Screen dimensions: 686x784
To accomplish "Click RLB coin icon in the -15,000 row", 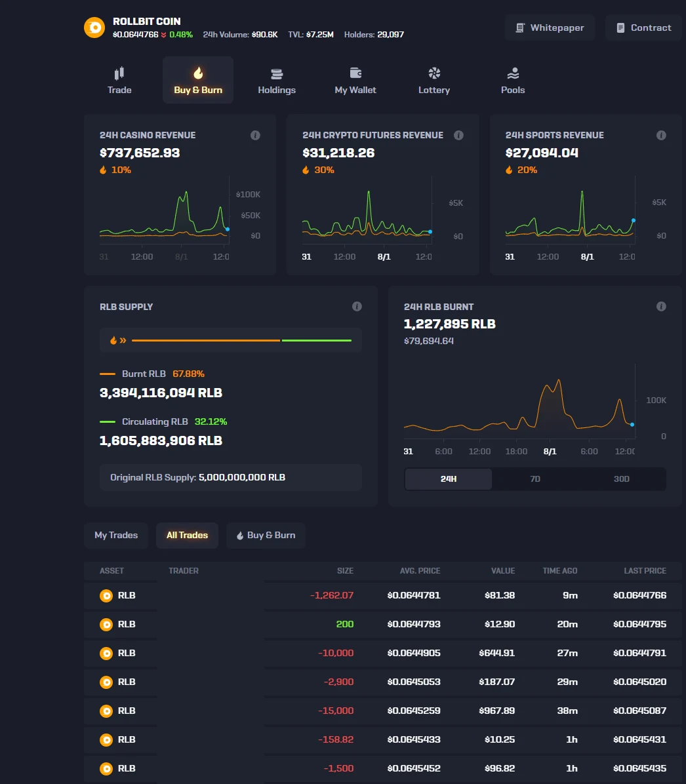I will point(106,711).
